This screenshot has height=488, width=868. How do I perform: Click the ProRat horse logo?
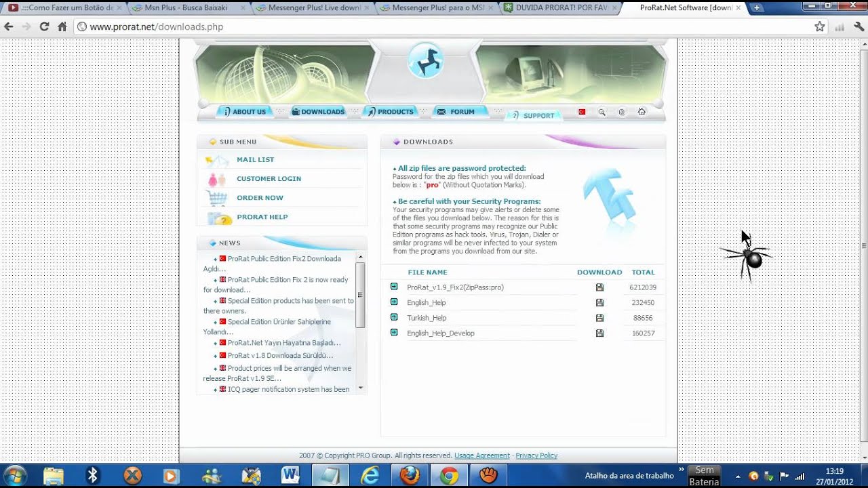click(x=426, y=61)
